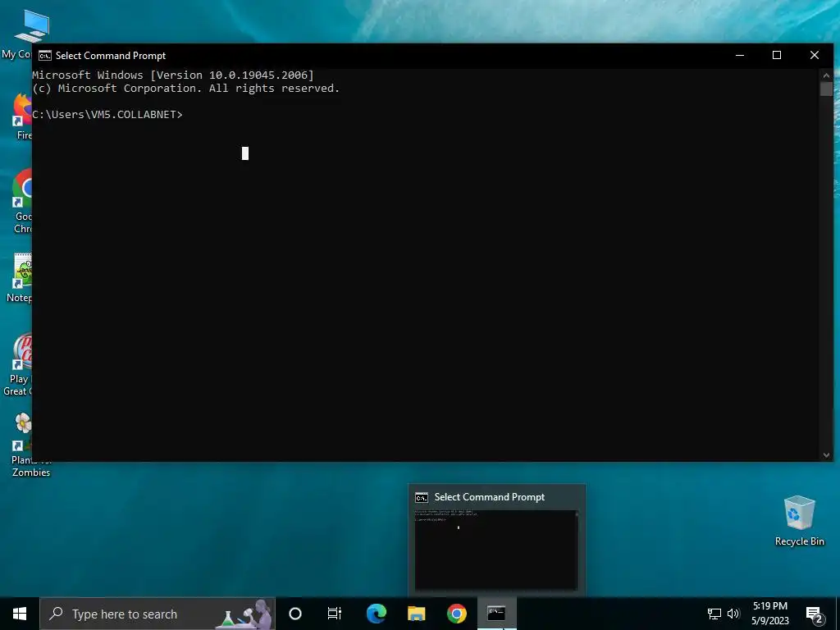Open the volume speaker tray icon
The image size is (840, 630).
click(733, 614)
